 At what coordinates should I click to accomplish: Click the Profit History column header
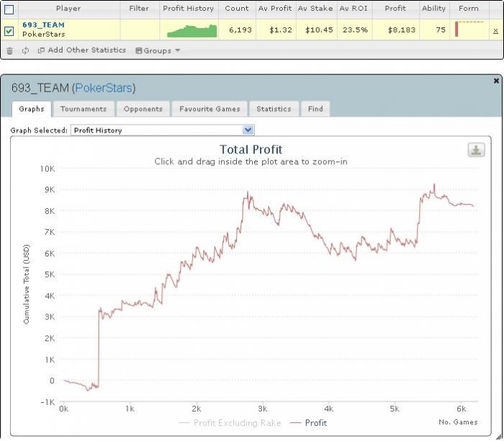[189, 9]
